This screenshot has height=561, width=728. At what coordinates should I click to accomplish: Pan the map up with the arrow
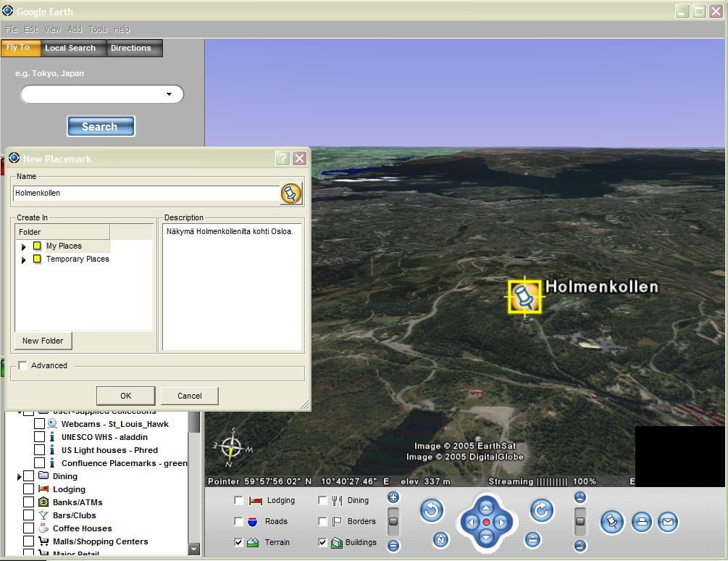pyautogui.click(x=486, y=507)
